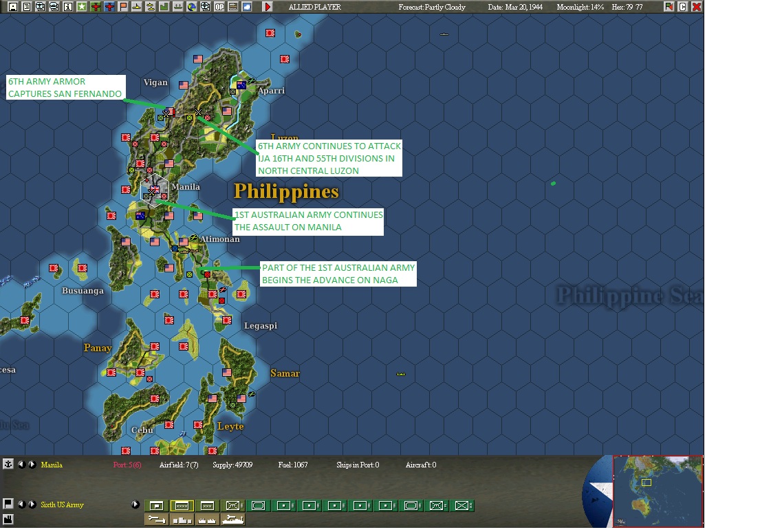Click the 'Forecast: Partly Cloudy' text

tap(432, 7)
